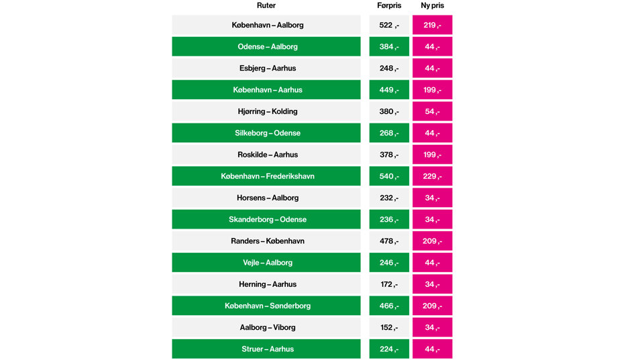Click the København – Frederikshavn route
This screenshot has height=362, width=644.
click(x=266, y=176)
